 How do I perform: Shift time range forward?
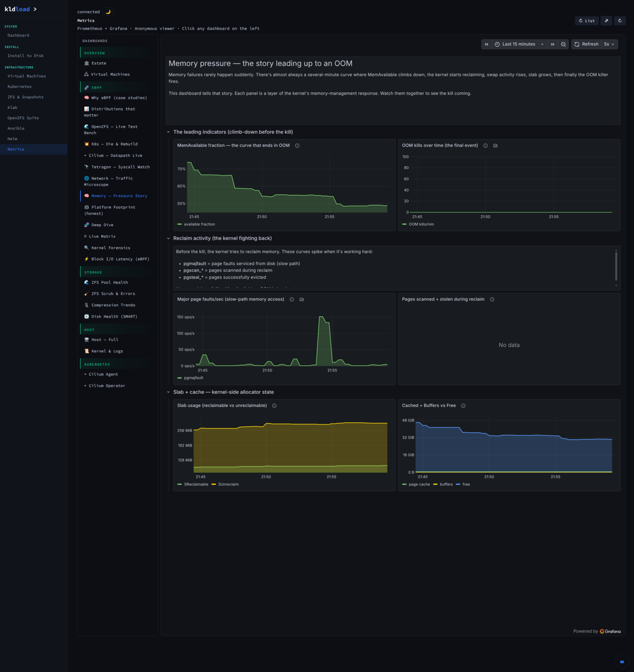tap(552, 44)
